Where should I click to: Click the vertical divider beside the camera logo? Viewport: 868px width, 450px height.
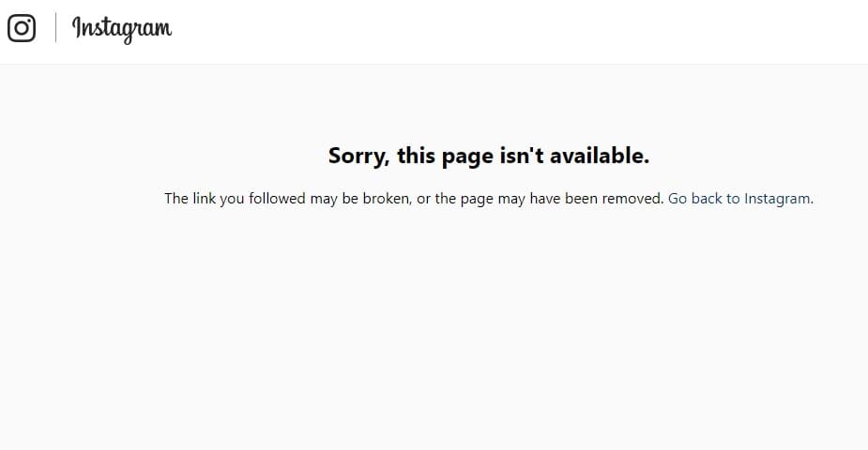coord(55,27)
